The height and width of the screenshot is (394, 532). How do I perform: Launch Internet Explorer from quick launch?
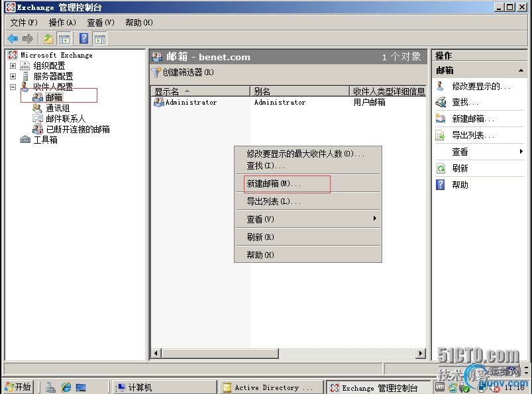pos(66,387)
